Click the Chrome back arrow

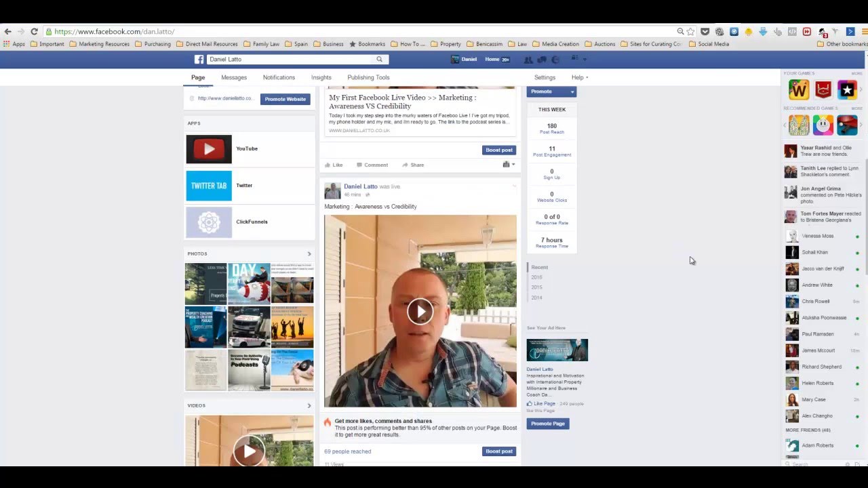[7, 32]
